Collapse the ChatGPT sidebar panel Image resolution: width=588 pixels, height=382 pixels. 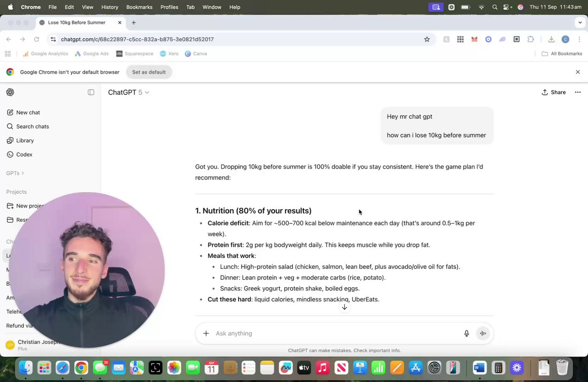(x=91, y=92)
